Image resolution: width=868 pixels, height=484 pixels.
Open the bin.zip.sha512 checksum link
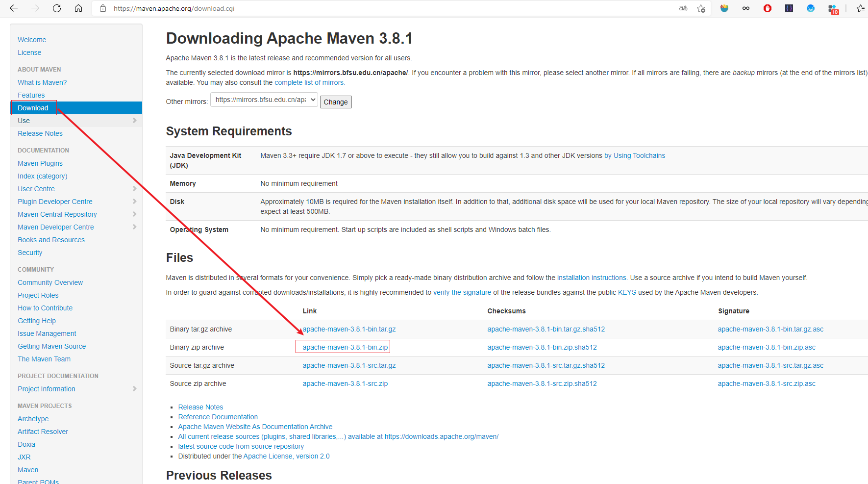(x=542, y=347)
